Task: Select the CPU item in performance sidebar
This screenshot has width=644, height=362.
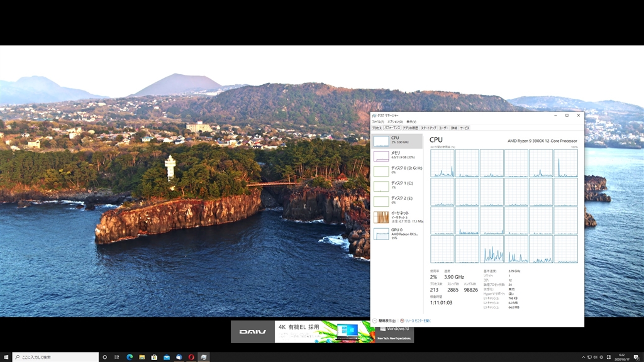Action: coord(397,141)
